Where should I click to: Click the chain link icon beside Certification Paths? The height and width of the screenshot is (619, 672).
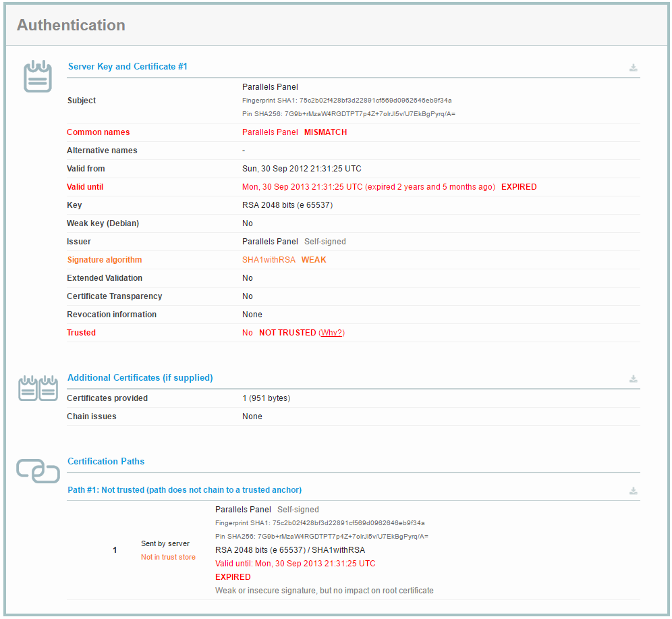(x=38, y=472)
